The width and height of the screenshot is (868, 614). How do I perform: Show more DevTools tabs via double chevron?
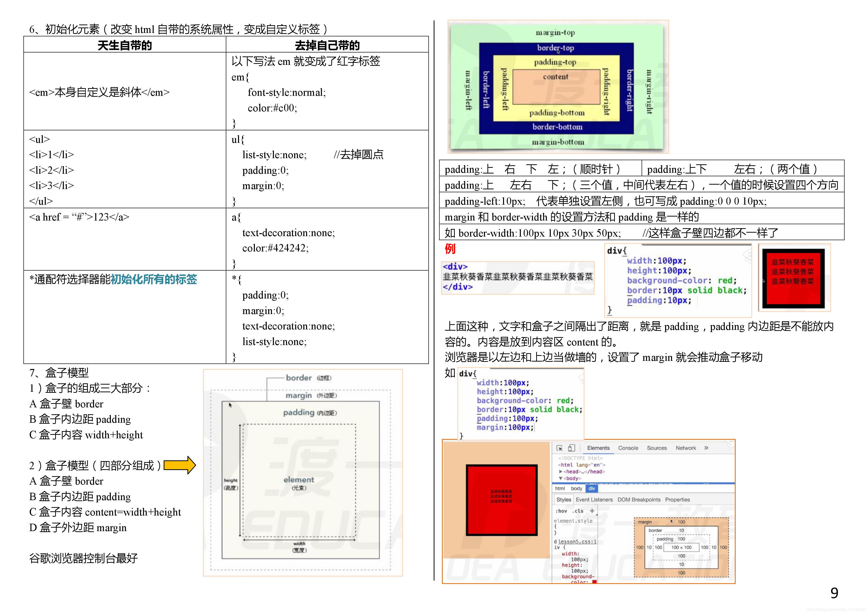click(706, 448)
